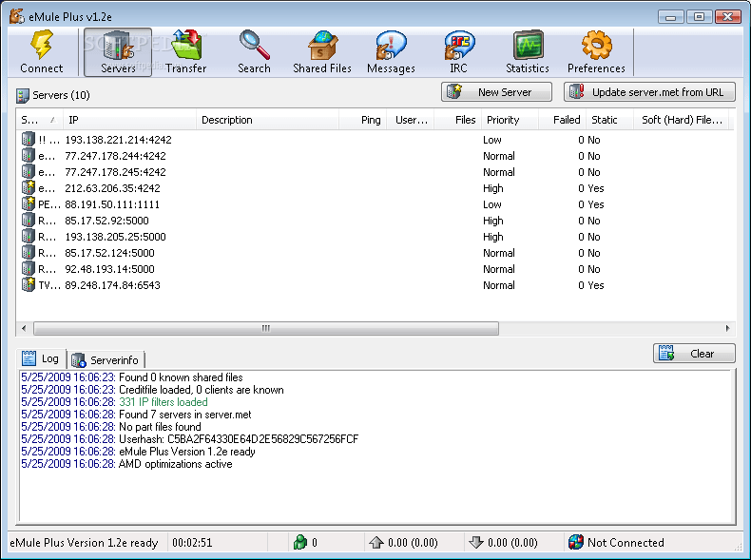Image resolution: width=751 pixels, height=560 pixels.
Task: Switch to the Log tab
Action: click(41, 358)
